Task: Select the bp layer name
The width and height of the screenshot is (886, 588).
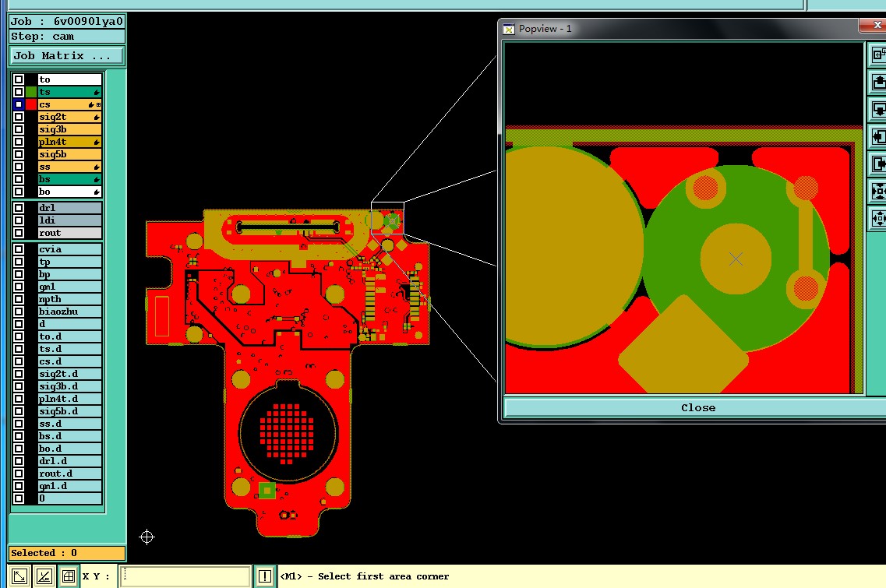Action: 70,274
